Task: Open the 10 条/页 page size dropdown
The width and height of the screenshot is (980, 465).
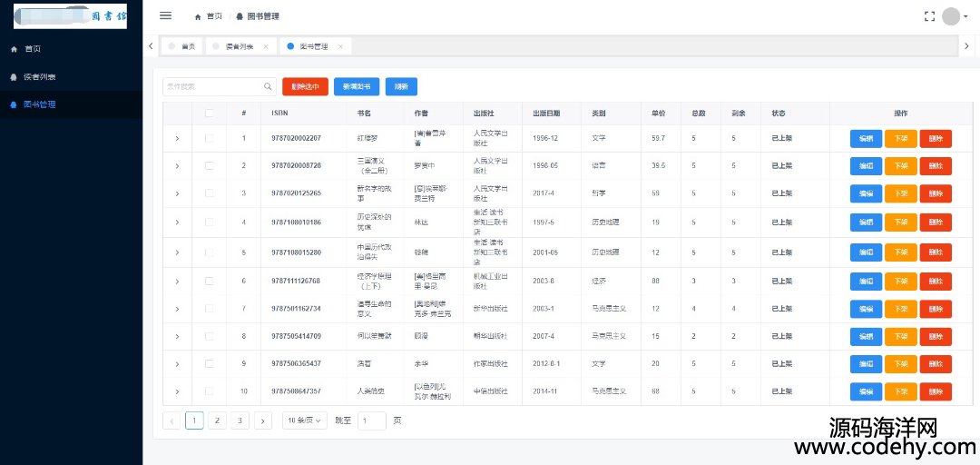Action: point(306,420)
